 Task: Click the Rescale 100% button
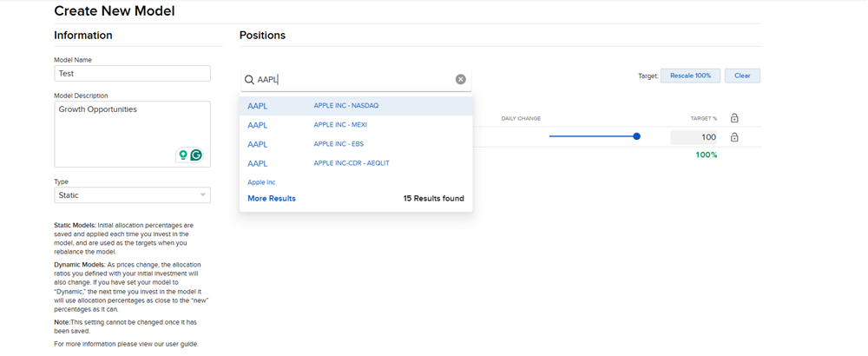point(690,76)
